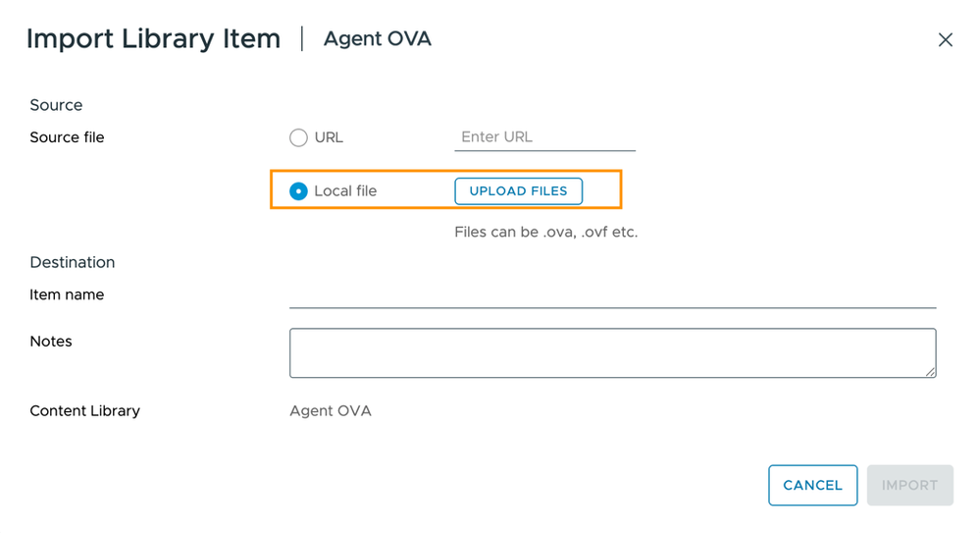Select the Local file radio button
This screenshot has height=533, width=980.
point(298,191)
